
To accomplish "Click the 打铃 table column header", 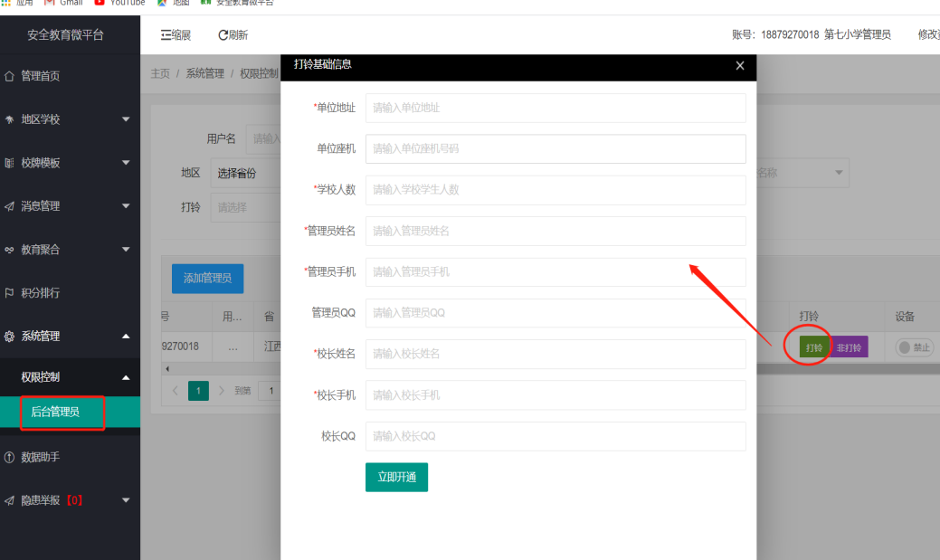I will click(809, 316).
